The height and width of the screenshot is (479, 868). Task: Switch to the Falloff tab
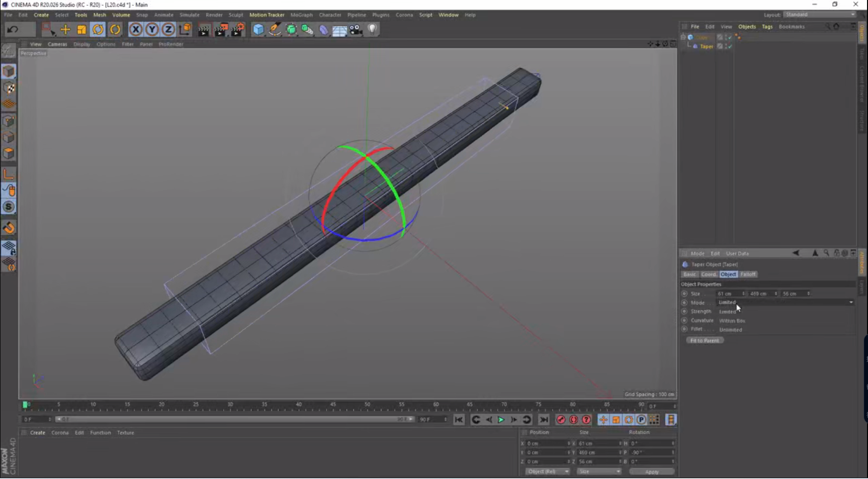[x=748, y=274]
